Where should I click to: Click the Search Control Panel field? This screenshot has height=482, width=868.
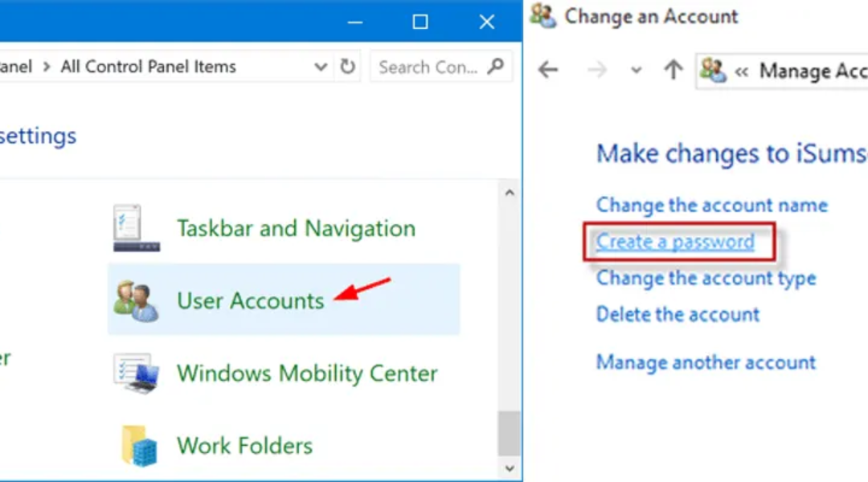point(428,67)
